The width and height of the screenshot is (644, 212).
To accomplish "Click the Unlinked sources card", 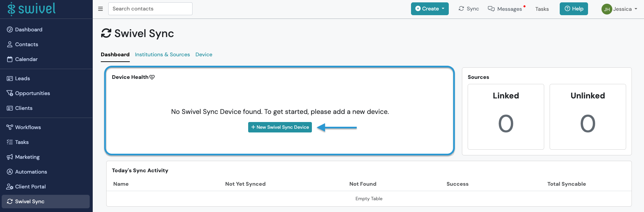I will (x=588, y=117).
